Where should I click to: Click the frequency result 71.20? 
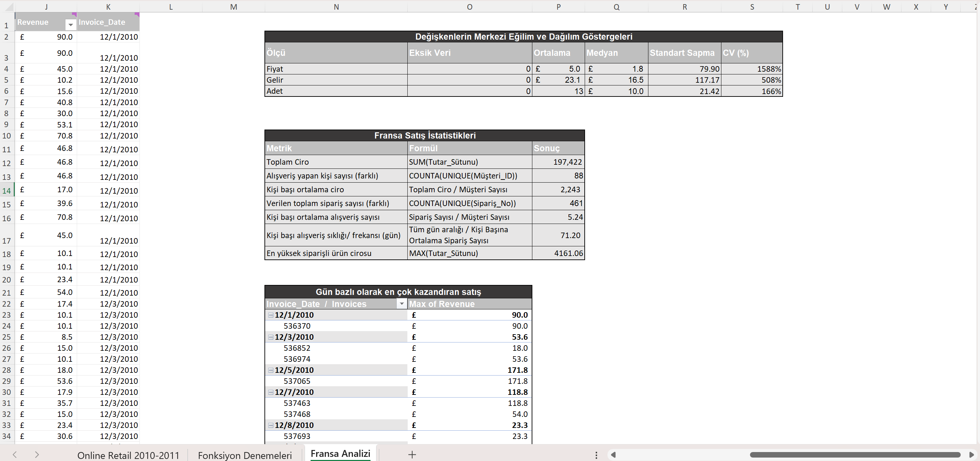(x=558, y=235)
